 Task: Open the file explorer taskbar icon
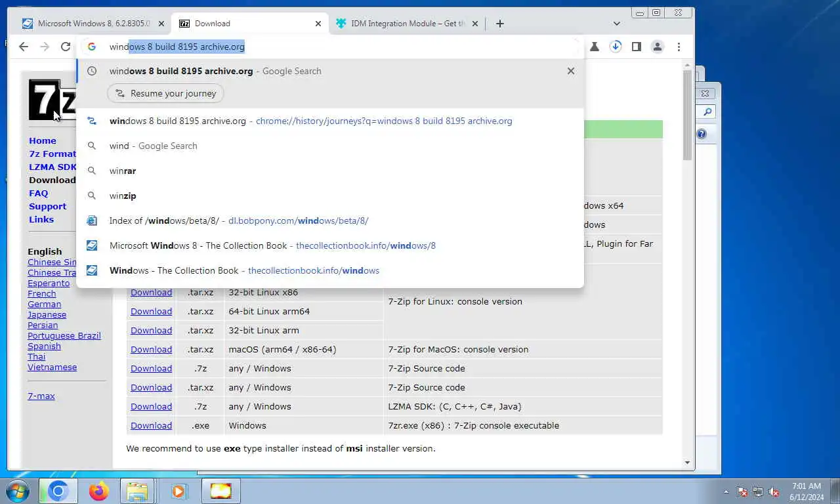point(138,491)
